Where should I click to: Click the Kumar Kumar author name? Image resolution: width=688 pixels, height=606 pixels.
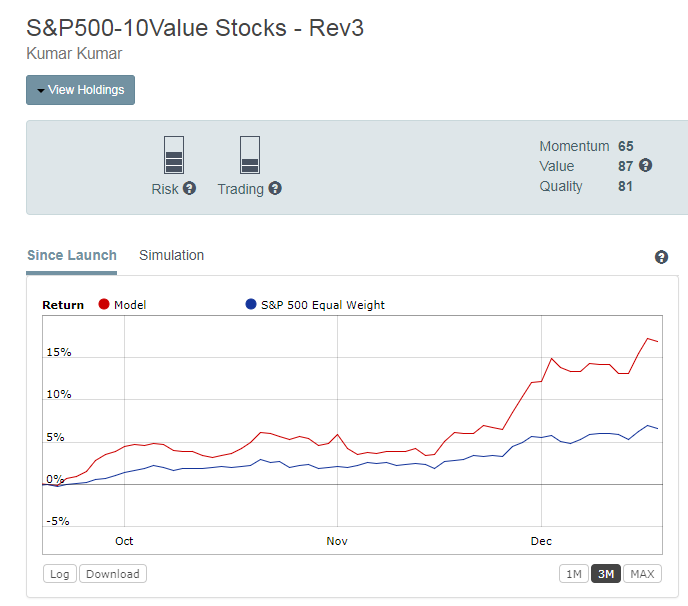pos(74,54)
